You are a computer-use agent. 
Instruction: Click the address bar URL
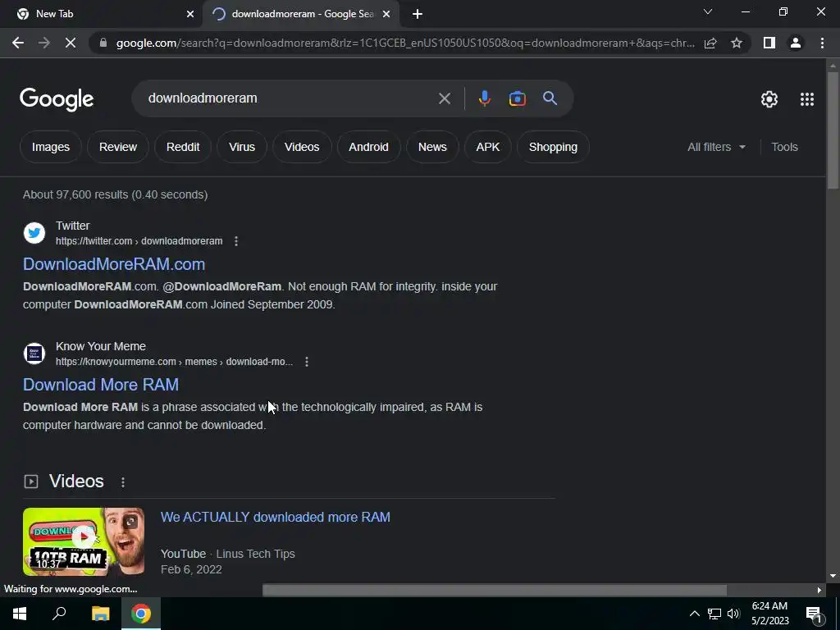point(405,43)
